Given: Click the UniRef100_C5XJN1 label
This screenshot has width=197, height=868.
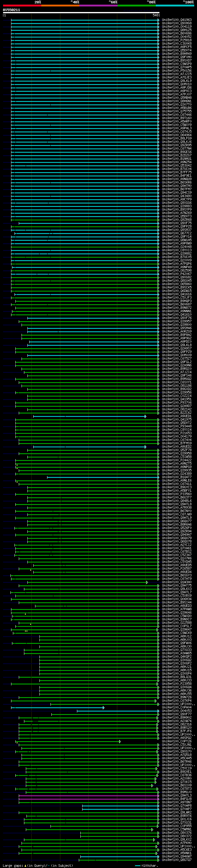Looking at the screenshot, I should [177, 745].
